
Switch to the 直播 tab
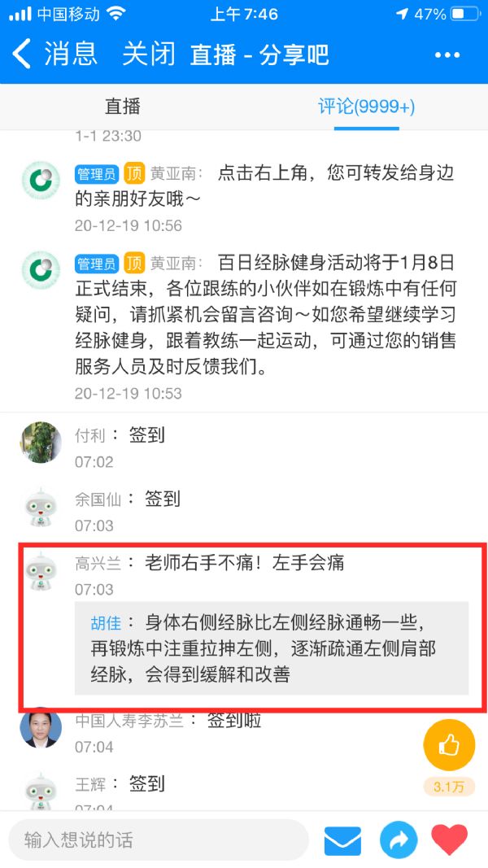pos(122,107)
